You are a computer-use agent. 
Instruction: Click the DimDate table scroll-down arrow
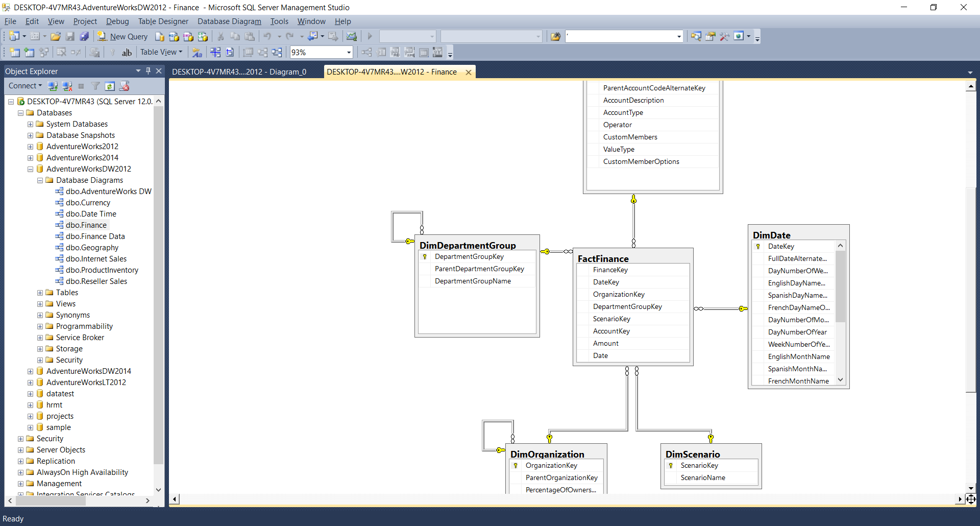point(840,380)
